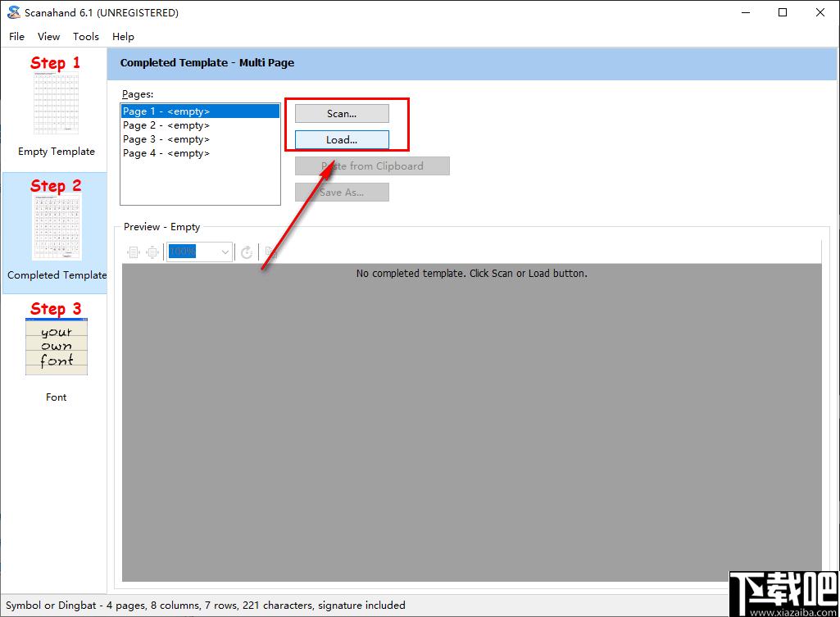Open the 100% zoom dropdown arrow

225,252
